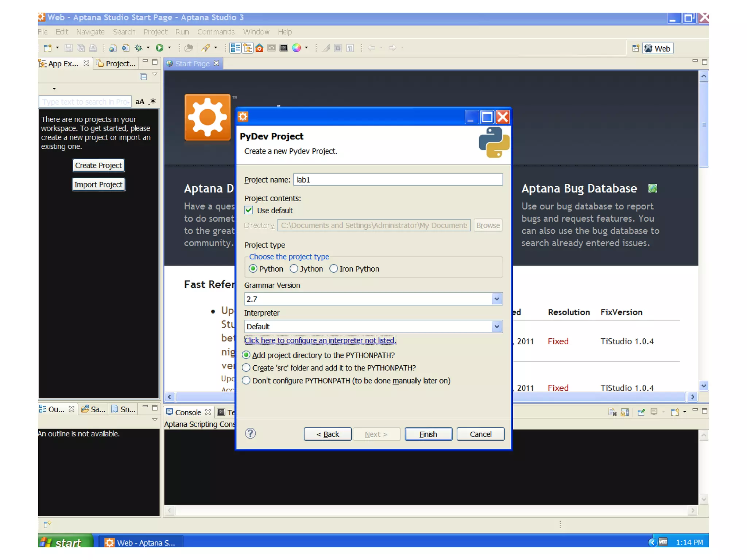Toggle Scroll Lock icon in console
Viewport: 747px width, 560px height.
point(625,412)
